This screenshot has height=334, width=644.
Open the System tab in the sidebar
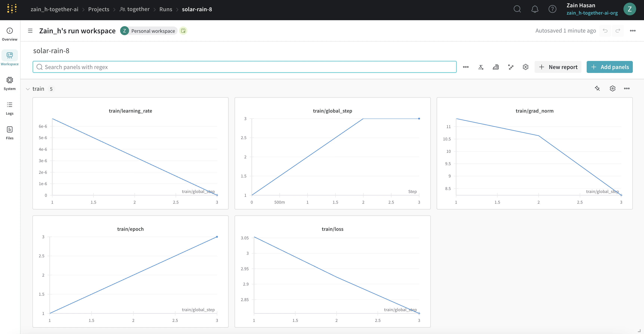(x=10, y=83)
